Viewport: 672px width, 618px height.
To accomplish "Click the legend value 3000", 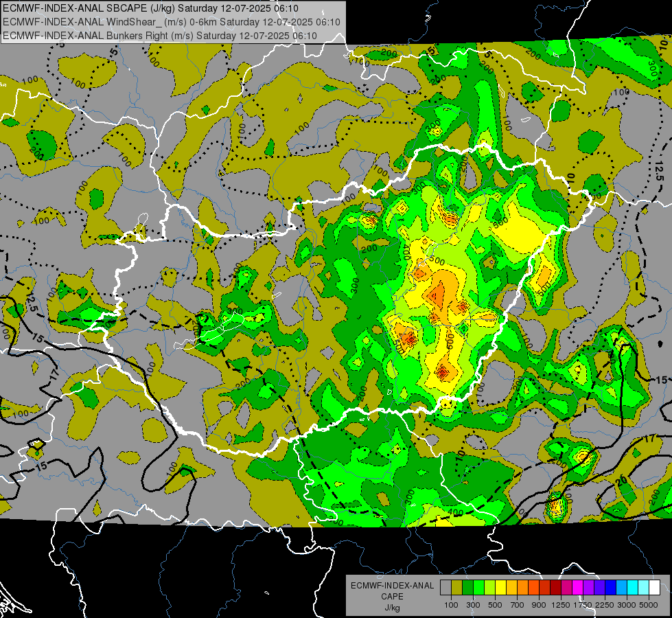I will (627, 605).
